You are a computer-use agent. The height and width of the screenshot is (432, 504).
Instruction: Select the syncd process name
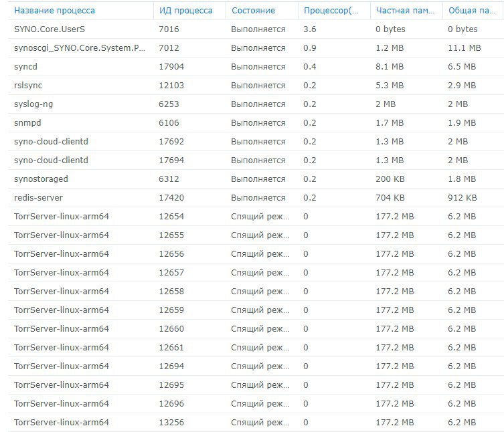pyautogui.click(x=25, y=66)
